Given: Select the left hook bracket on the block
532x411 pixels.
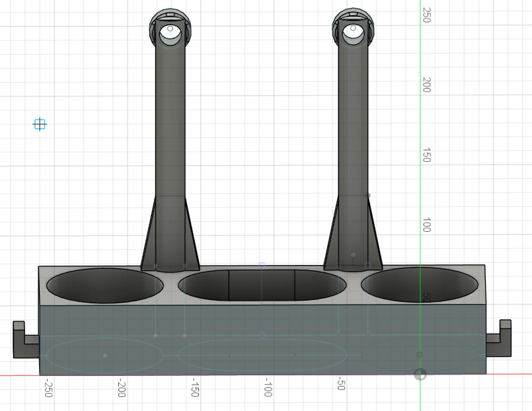Looking at the screenshot, I should pos(26,340).
